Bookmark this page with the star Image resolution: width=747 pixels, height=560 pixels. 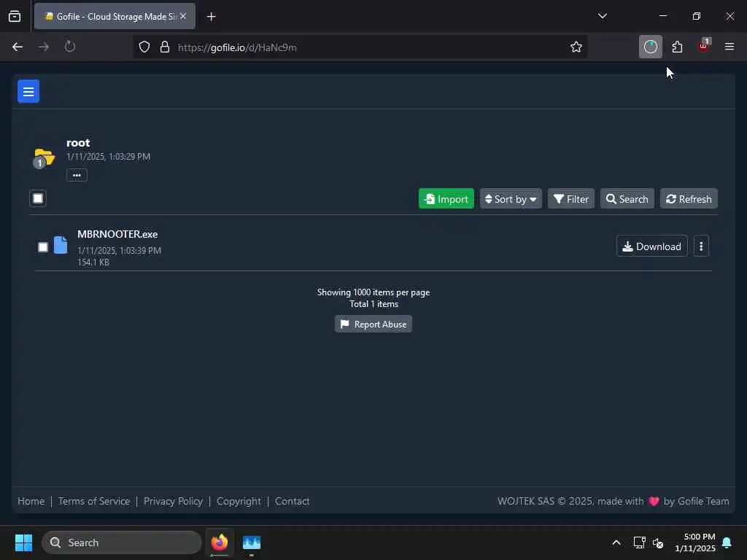(x=576, y=47)
